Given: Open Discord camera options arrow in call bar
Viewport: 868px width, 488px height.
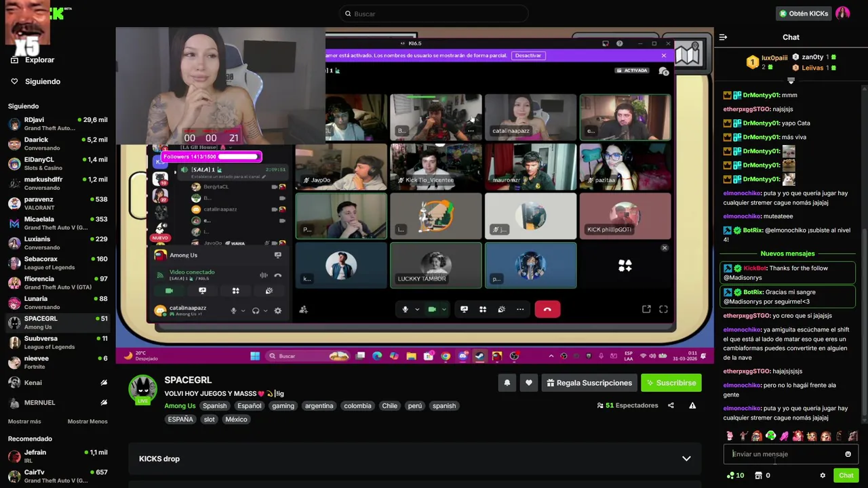Looking at the screenshot, I should [x=444, y=310].
